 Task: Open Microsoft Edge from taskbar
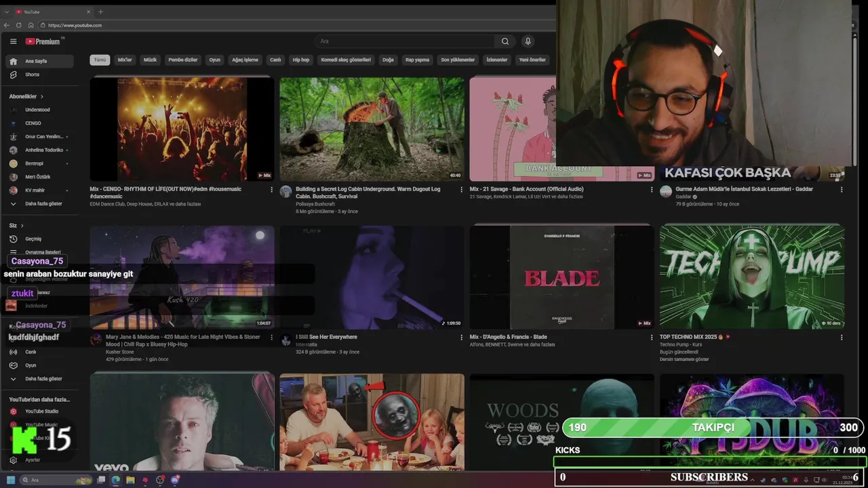pyautogui.click(x=115, y=480)
